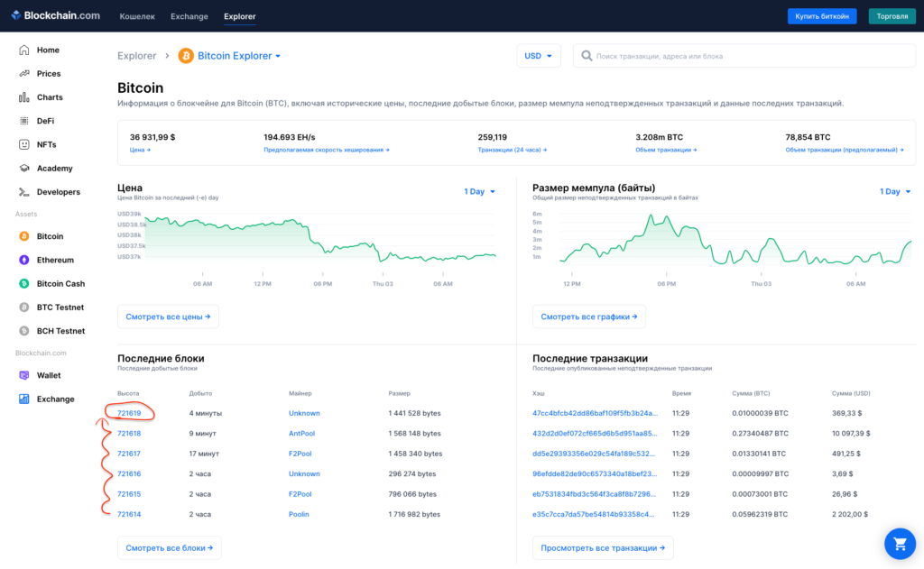Open block height 721619
Screen dimensions: 924x569
[x=129, y=413]
